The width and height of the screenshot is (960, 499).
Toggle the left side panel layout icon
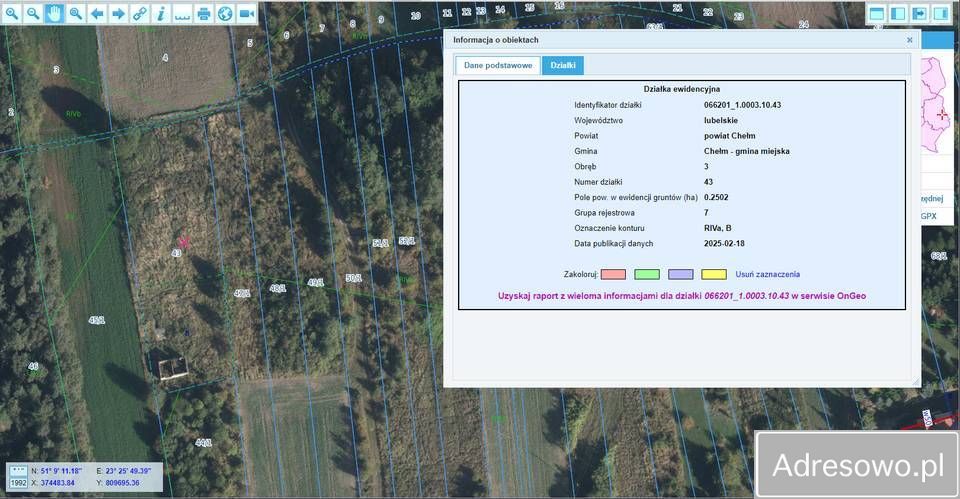click(x=898, y=13)
